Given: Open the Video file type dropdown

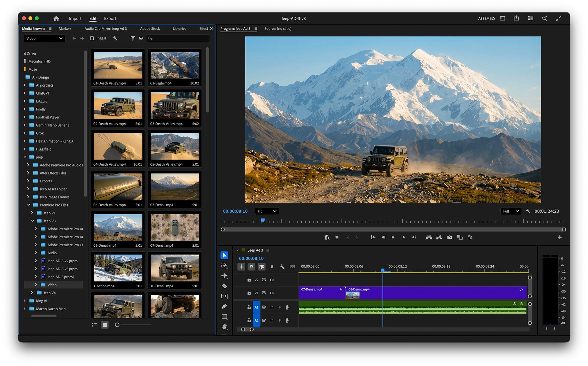Looking at the screenshot, I should click(44, 38).
